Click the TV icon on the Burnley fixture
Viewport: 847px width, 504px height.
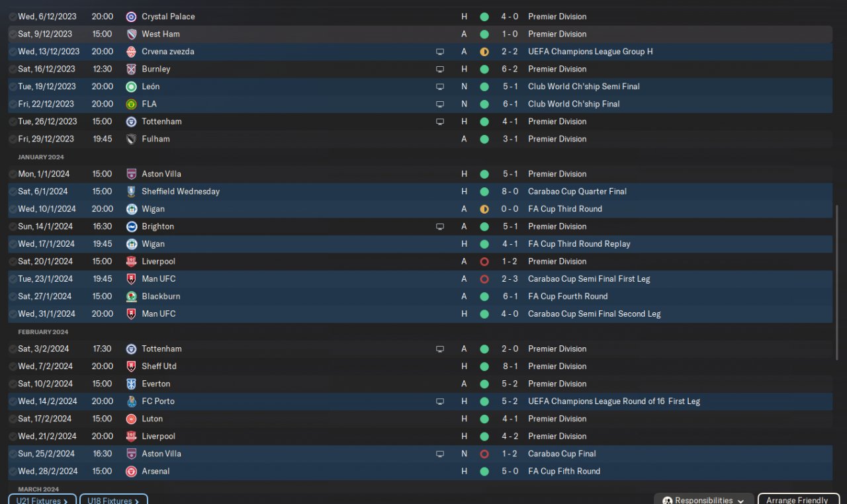coord(439,69)
